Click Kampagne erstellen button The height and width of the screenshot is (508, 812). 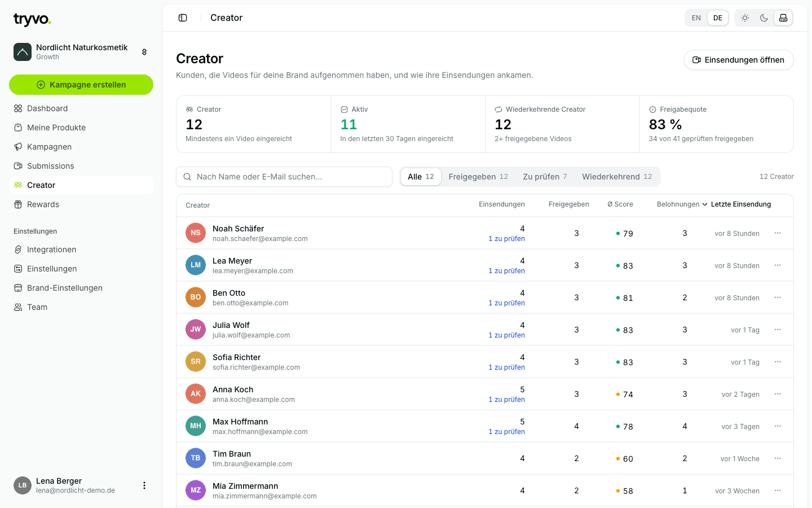coord(81,85)
